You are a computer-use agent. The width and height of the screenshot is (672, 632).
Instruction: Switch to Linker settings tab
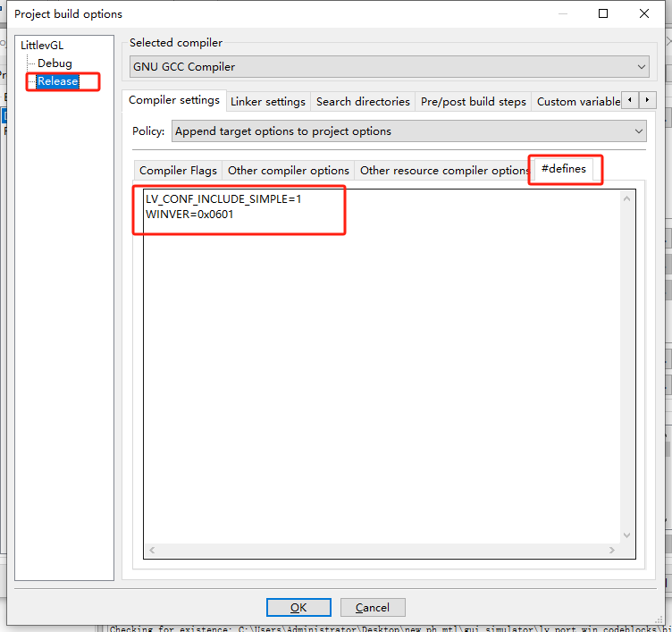[x=268, y=102]
